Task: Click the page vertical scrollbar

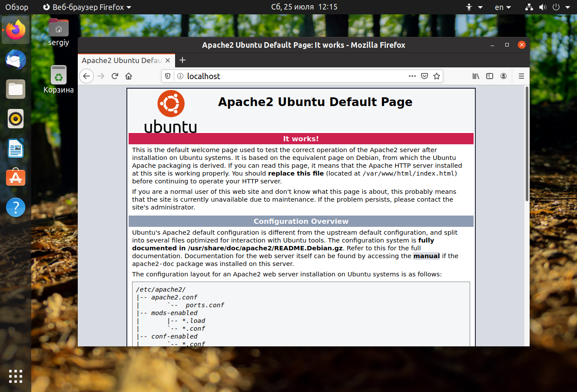Action: click(527, 143)
